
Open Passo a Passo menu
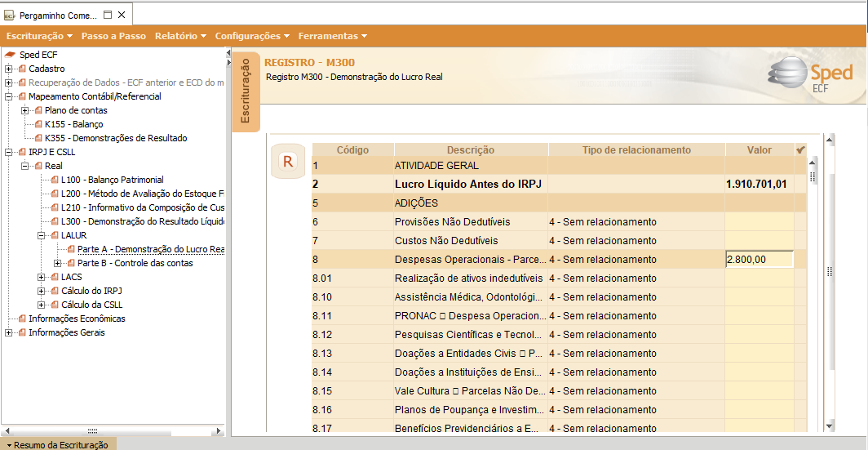113,36
